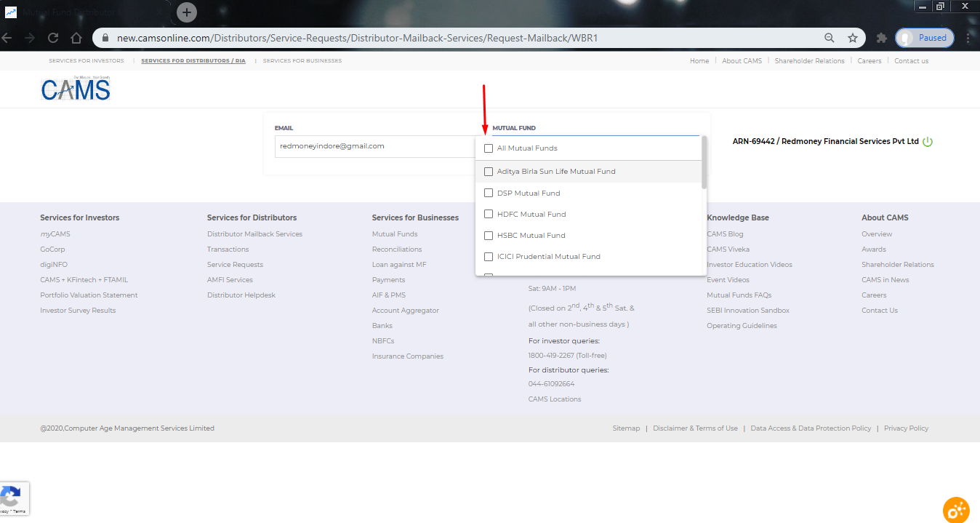Open CAMS in News link
980x523 pixels.
(x=885, y=280)
